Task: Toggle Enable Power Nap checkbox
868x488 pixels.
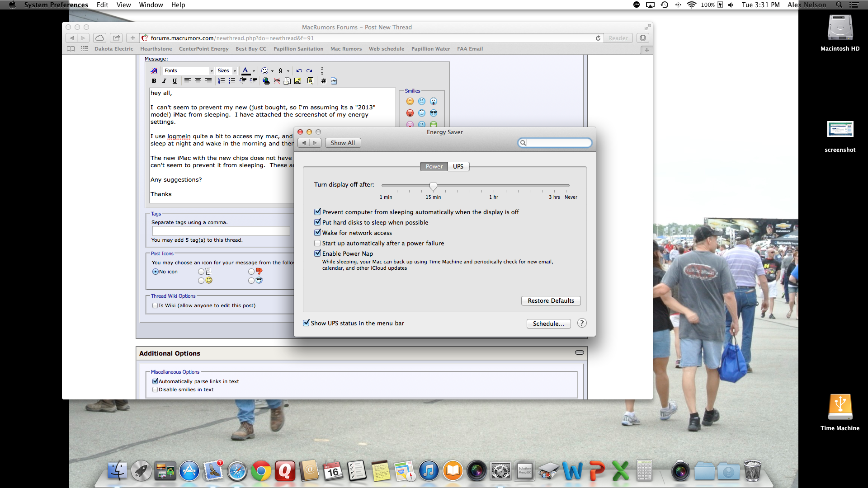Action: 317,253
